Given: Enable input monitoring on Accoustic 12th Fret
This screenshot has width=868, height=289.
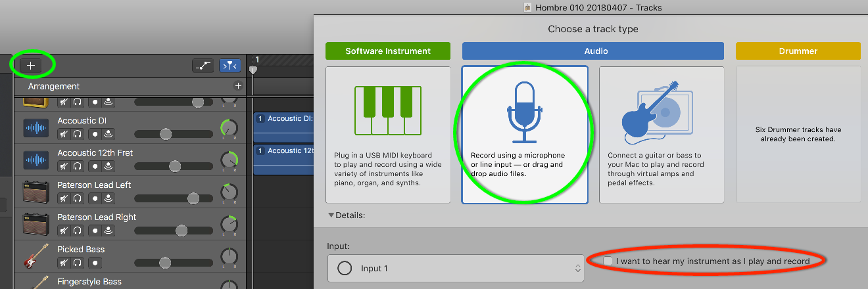Looking at the screenshot, I should [x=107, y=166].
